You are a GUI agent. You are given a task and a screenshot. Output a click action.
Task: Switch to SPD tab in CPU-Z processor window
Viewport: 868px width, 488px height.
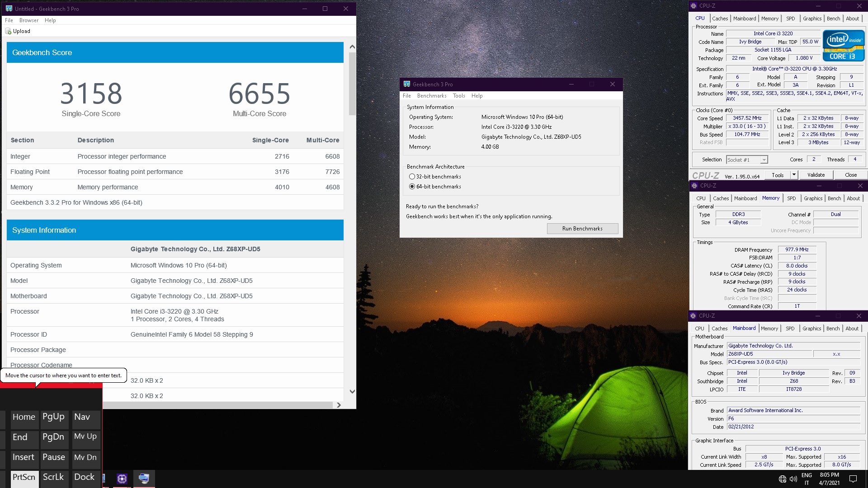(790, 19)
